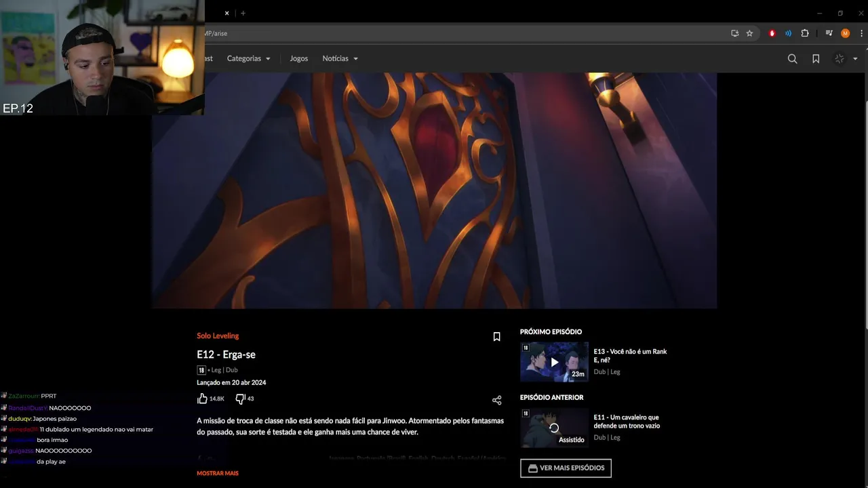Click chat message 'da play ae'
Viewport: 868px width, 488px height.
pyautogui.click(x=51, y=462)
